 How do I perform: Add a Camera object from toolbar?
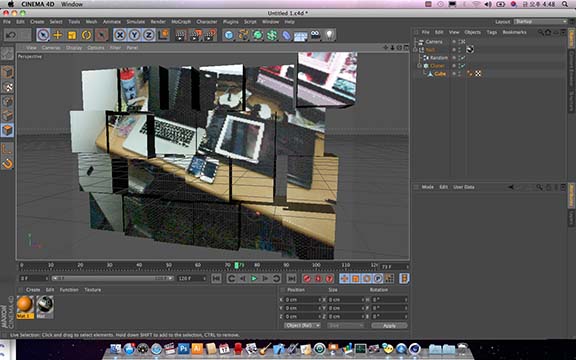point(315,35)
